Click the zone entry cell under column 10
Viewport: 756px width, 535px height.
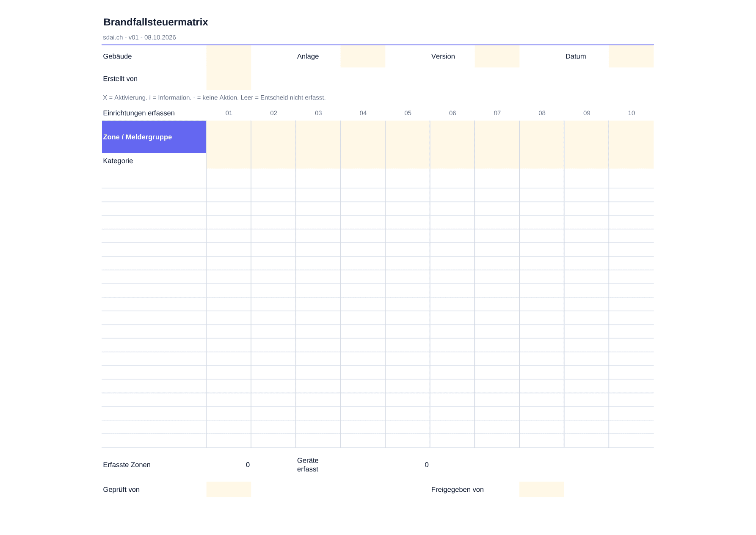pos(631,137)
